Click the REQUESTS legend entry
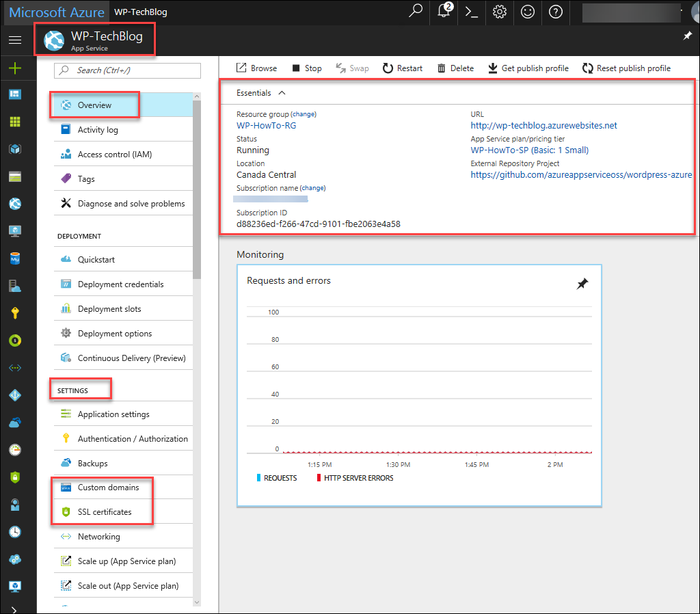The image size is (700, 614). point(277,478)
